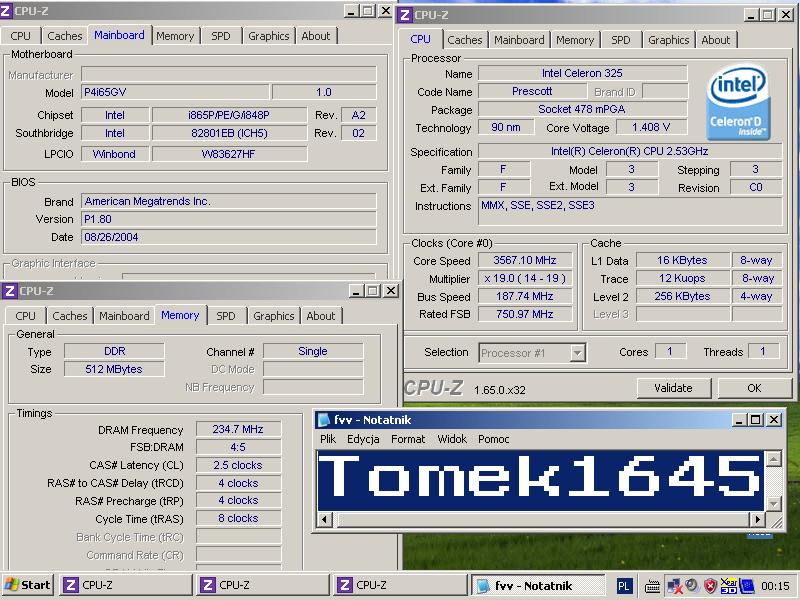
Task: Click the Bus Speed 187.74 MHz value
Action: 524,296
